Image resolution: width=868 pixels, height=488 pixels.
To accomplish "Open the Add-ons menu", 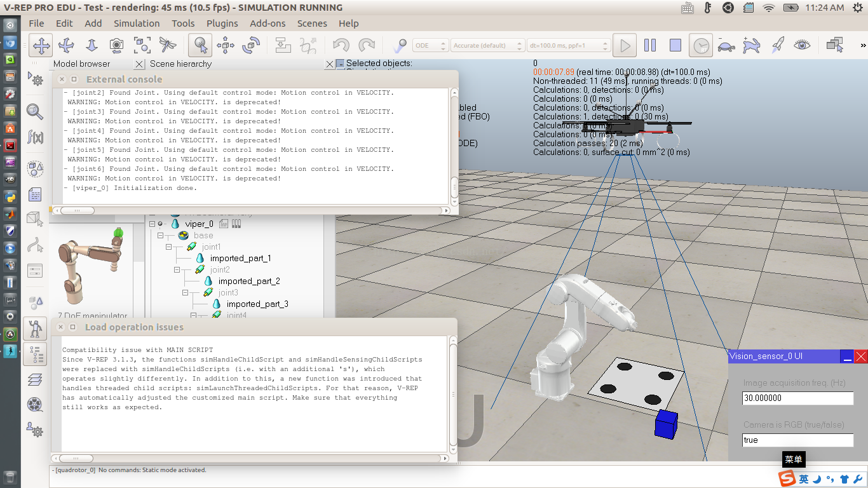I will [268, 24].
